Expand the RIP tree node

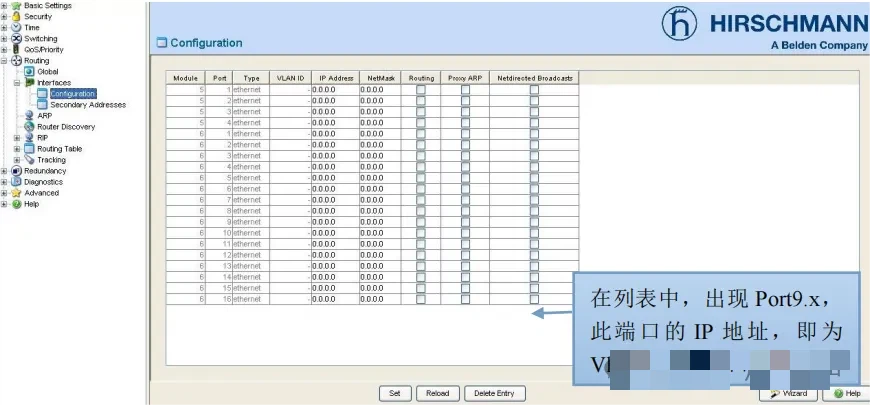[x=17, y=138]
